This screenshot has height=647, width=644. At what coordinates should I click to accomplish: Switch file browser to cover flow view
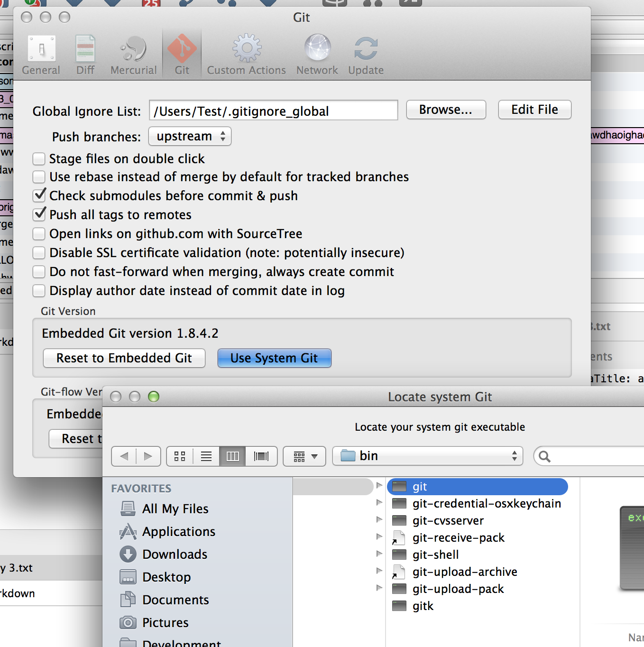click(261, 456)
